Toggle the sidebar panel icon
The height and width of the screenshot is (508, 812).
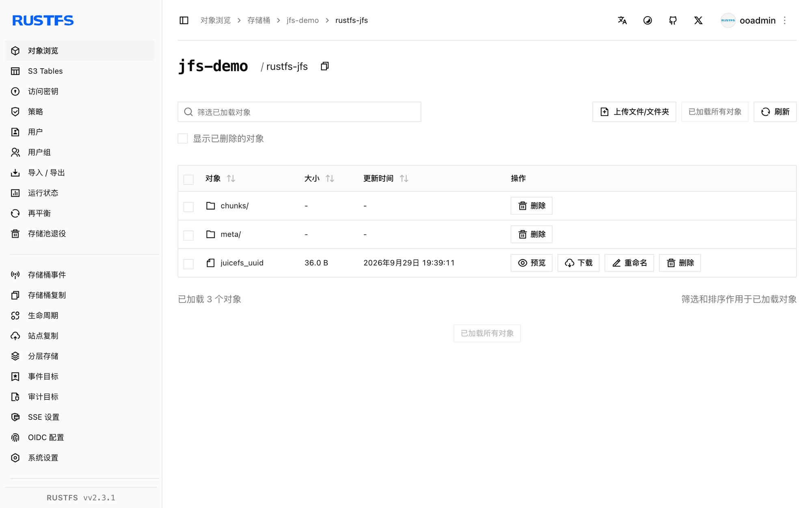tap(184, 20)
